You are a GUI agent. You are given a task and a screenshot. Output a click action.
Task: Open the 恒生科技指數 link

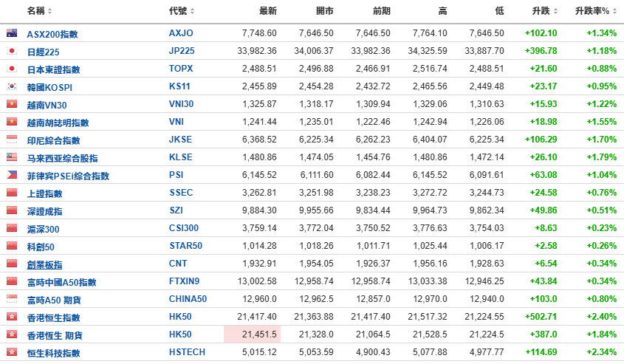54,353
